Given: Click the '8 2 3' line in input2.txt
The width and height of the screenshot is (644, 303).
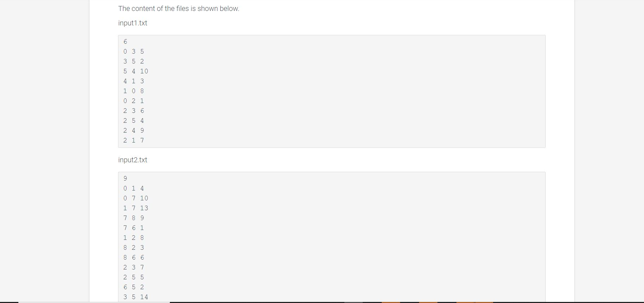Looking at the screenshot, I should tap(134, 248).
